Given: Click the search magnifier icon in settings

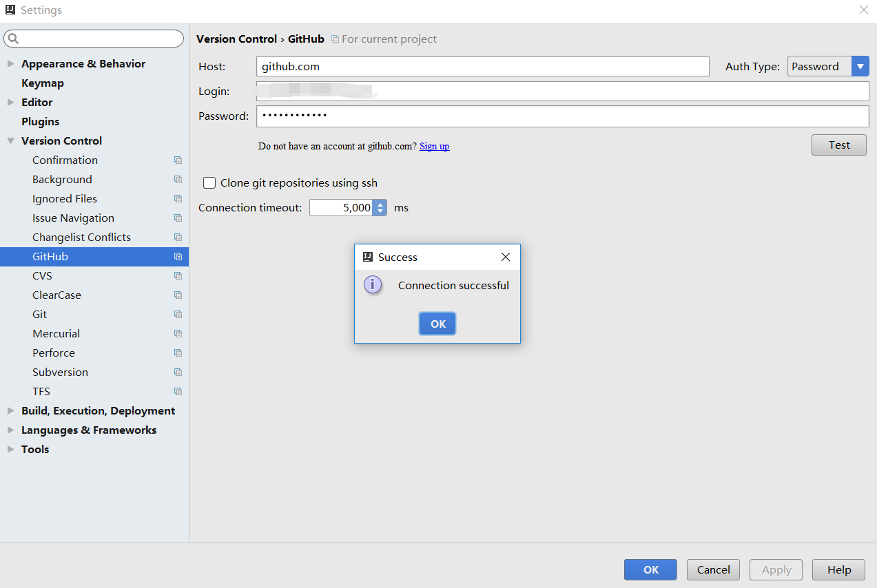Looking at the screenshot, I should click(13, 39).
